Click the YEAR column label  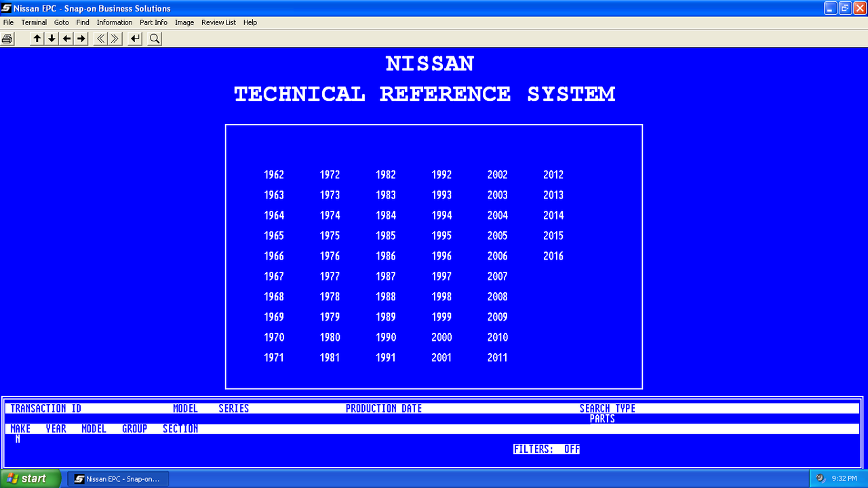point(56,429)
